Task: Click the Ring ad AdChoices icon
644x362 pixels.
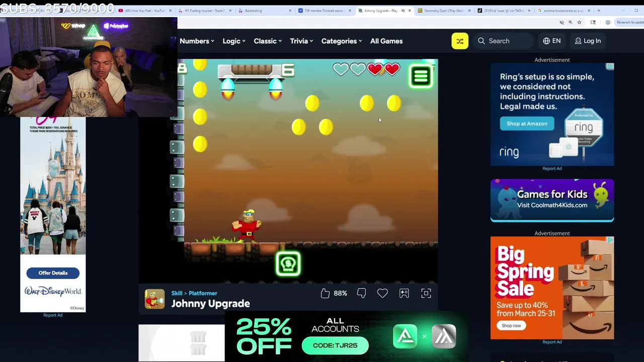Action: point(610,66)
